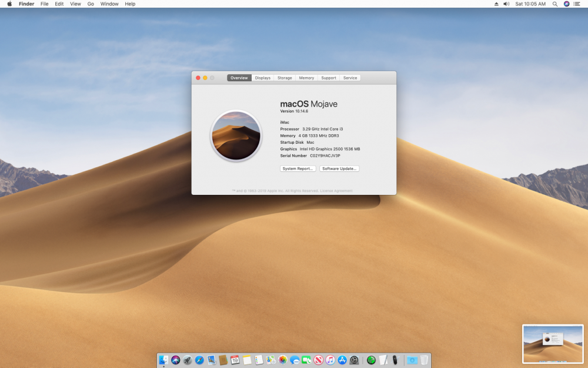
Task: Open the Notification Center menu bar icon
Action: (577, 4)
